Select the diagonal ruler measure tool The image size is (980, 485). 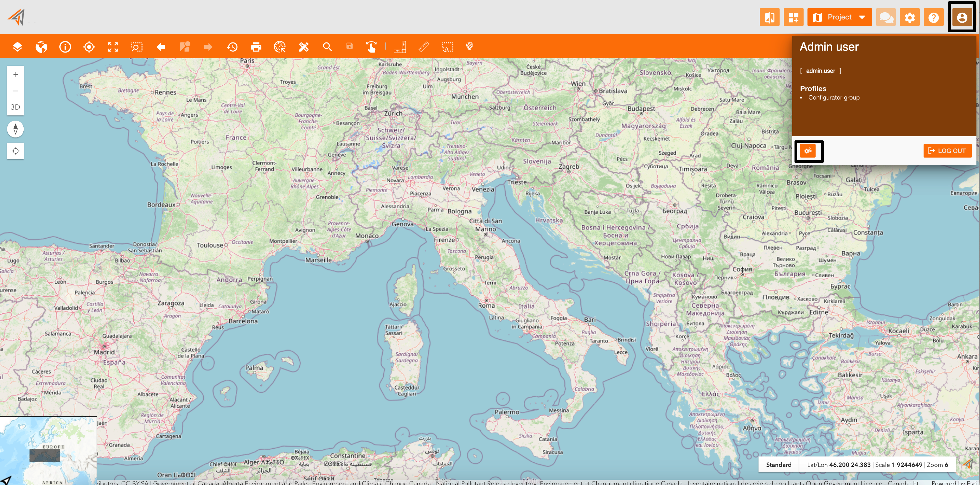tap(424, 47)
